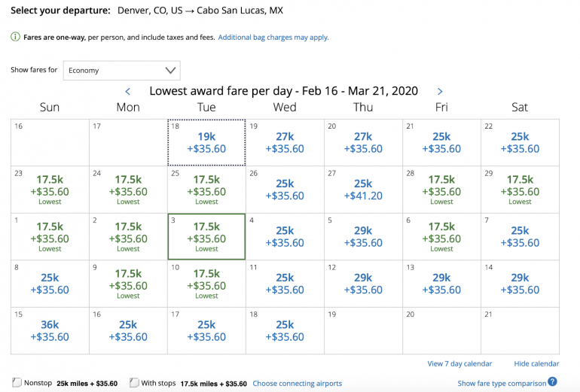The width and height of the screenshot is (580, 392).
Task: Click Show fare type comparison link
Action: point(501,384)
